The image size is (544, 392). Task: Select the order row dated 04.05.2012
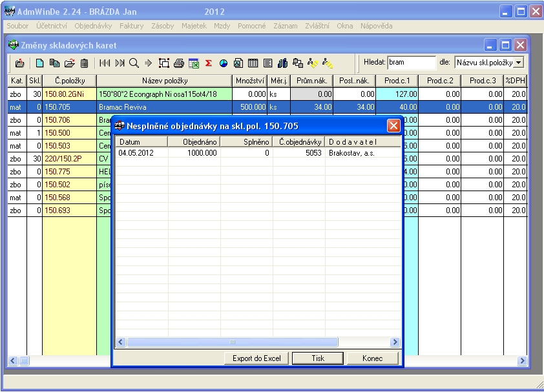click(x=258, y=153)
